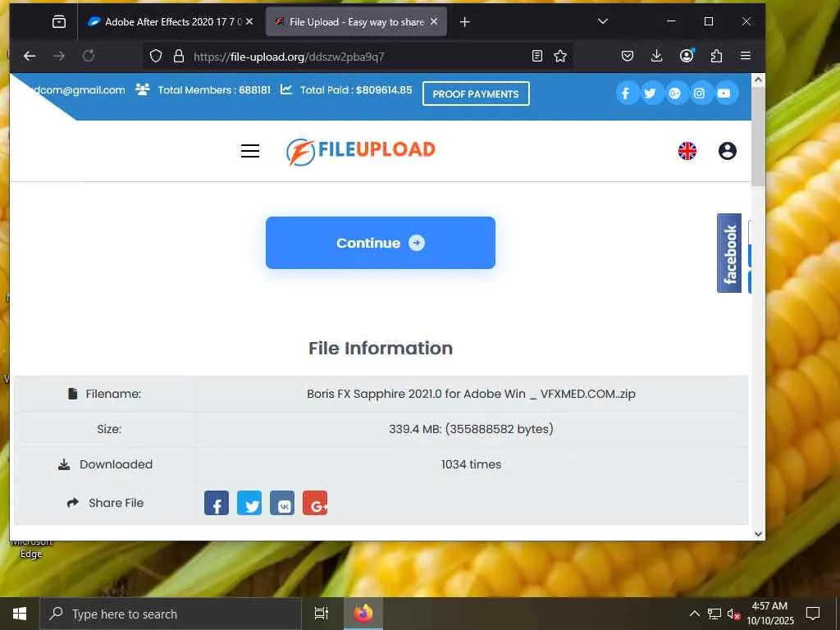Image resolution: width=840 pixels, height=630 pixels.
Task: Open the YouTube header icon
Action: click(x=724, y=94)
